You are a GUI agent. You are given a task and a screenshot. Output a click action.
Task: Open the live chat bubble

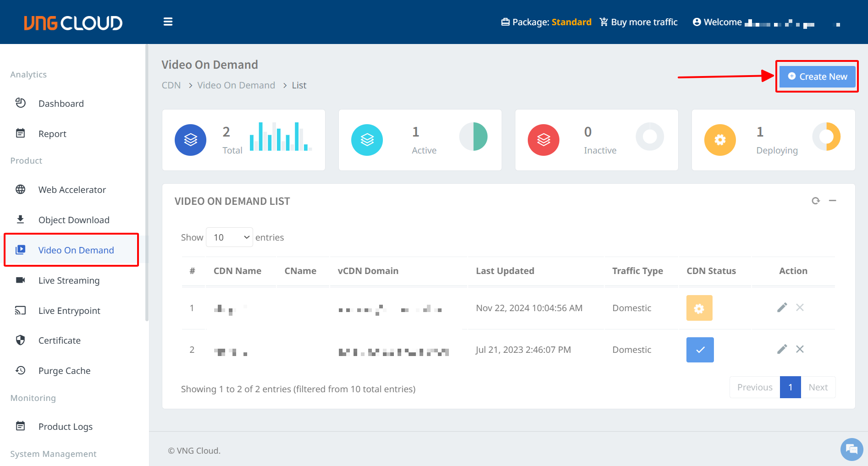pos(851,450)
